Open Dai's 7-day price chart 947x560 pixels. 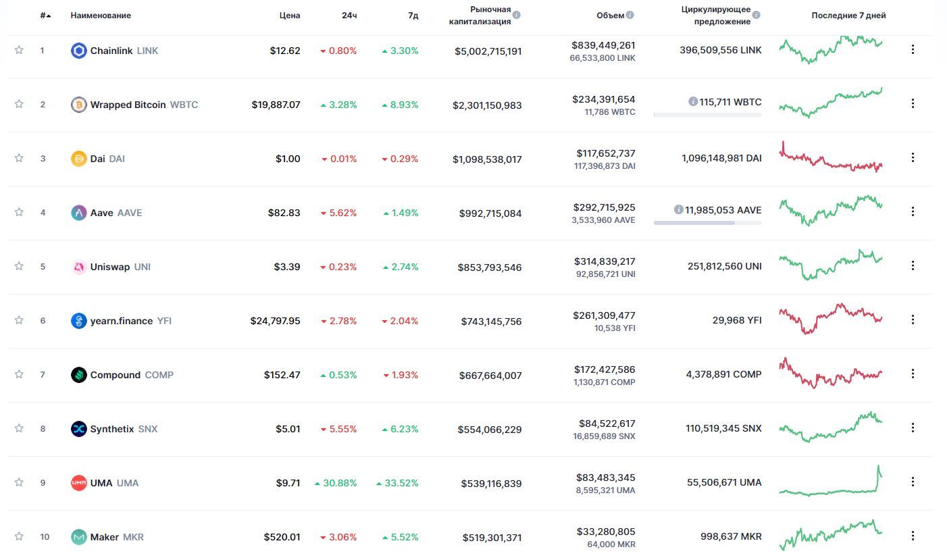(831, 157)
